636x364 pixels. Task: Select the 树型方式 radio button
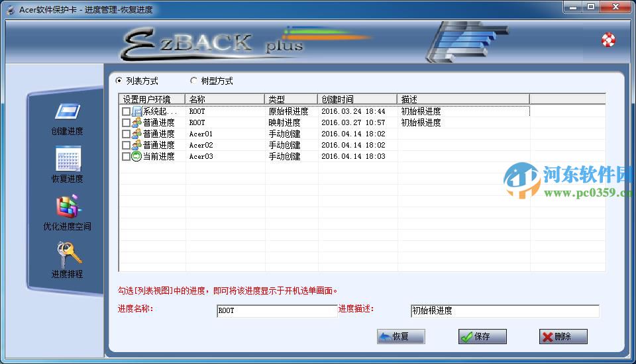(193, 81)
